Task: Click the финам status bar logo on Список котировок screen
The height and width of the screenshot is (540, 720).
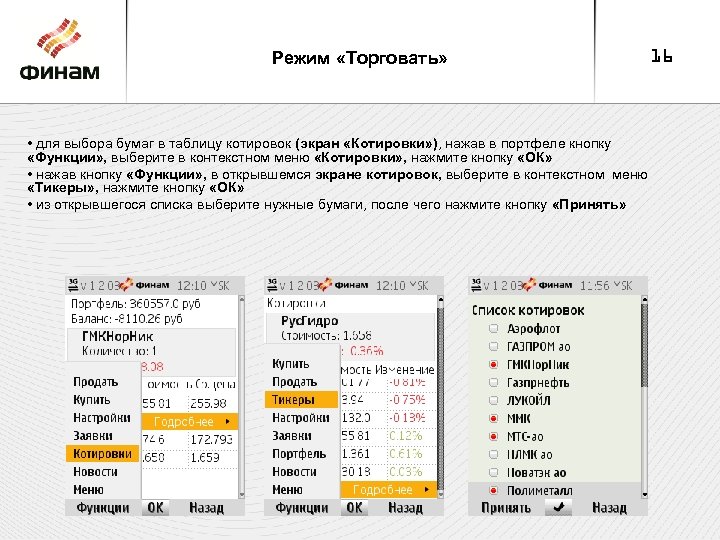Action: pyautogui.click(x=547, y=285)
